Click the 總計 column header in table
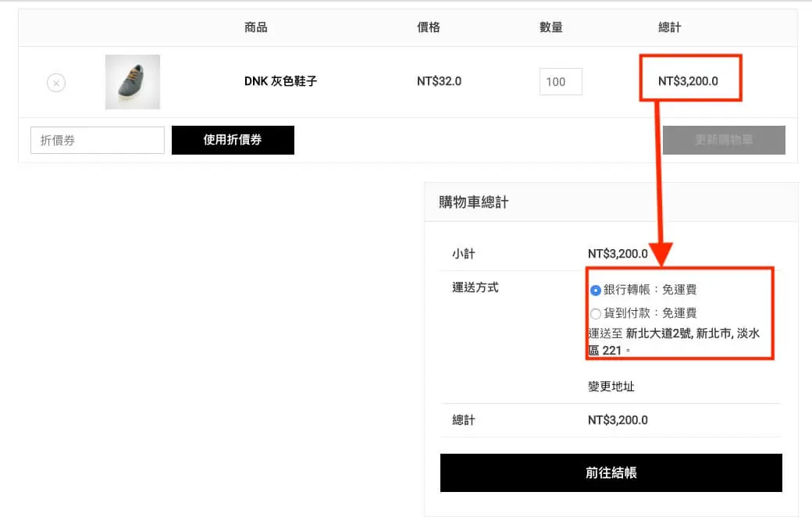This screenshot has height=524, width=812. pyautogui.click(x=670, y=27)
